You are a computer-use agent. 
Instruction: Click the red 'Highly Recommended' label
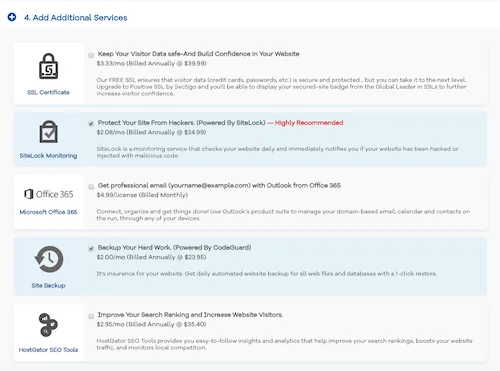(x=309, y=123)
